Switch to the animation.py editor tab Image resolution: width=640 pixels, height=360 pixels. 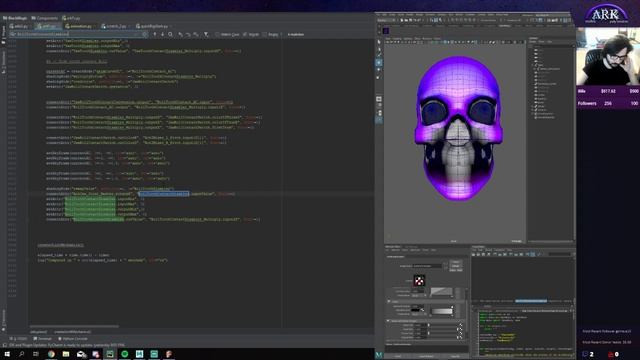(79, 26)
